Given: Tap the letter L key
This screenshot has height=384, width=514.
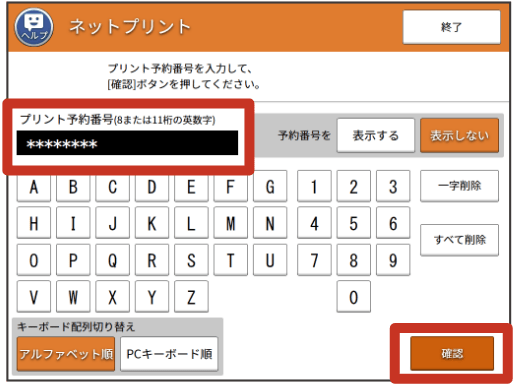Looking at the screenshot, I should coord(191,223).
